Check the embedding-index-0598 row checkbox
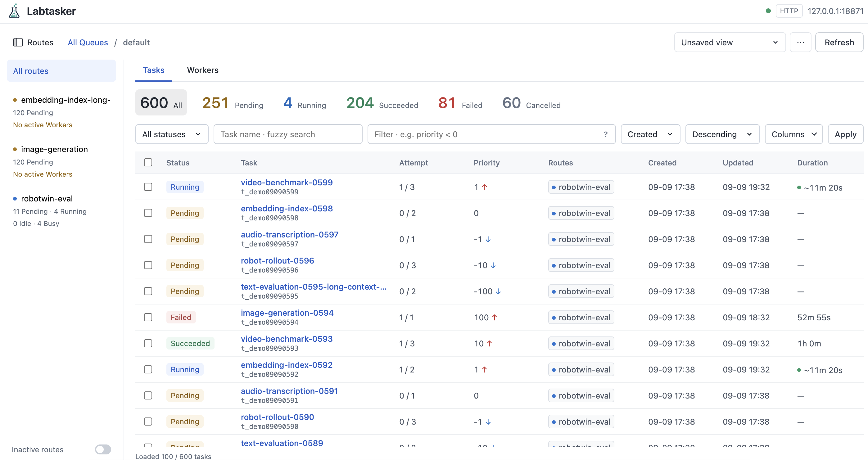 [148, 213]
